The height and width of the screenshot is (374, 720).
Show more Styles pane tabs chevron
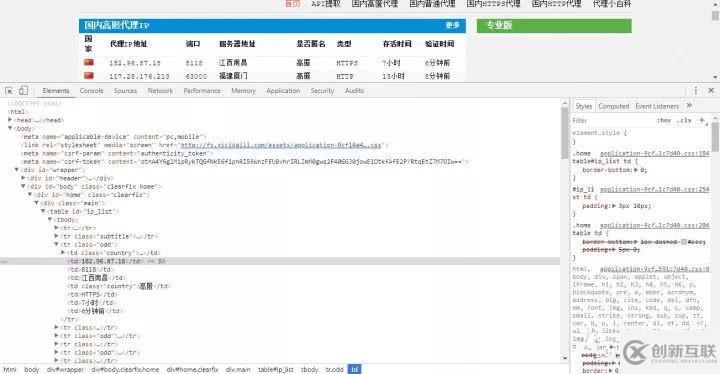[689, 106]
